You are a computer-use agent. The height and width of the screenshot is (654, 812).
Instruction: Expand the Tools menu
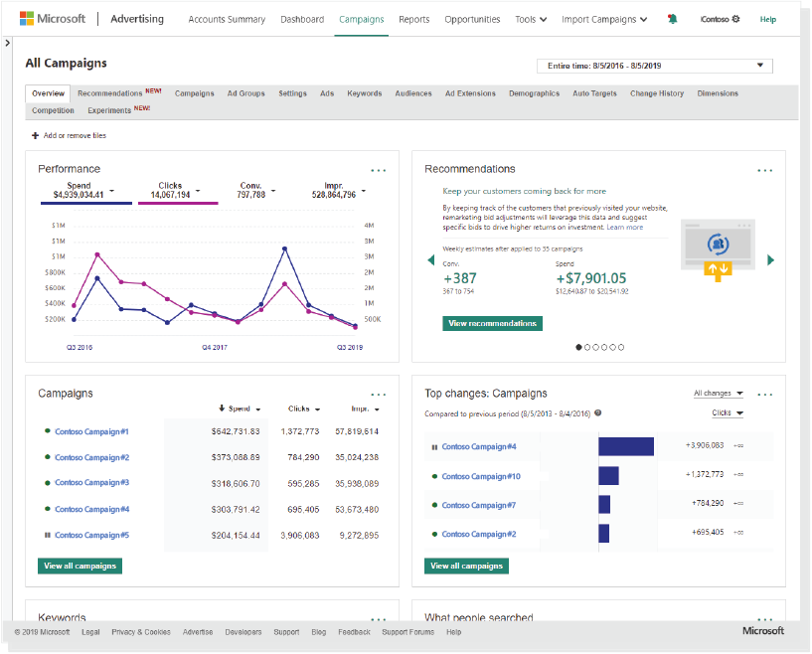(531, 19)
